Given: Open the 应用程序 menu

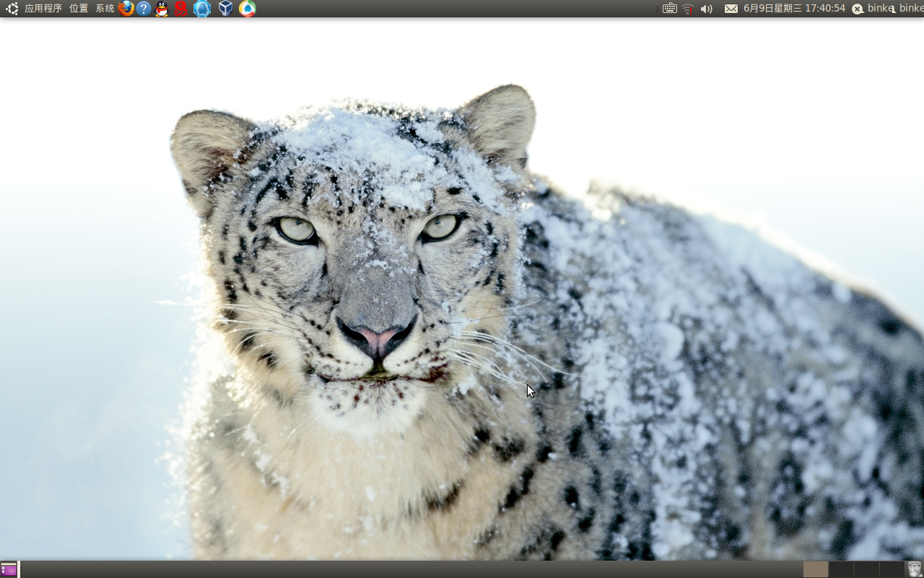Looking at the screenshot, I should coord(43,9).
